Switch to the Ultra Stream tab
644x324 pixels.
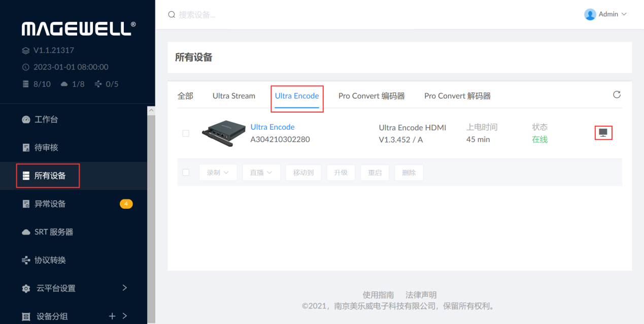234,96
